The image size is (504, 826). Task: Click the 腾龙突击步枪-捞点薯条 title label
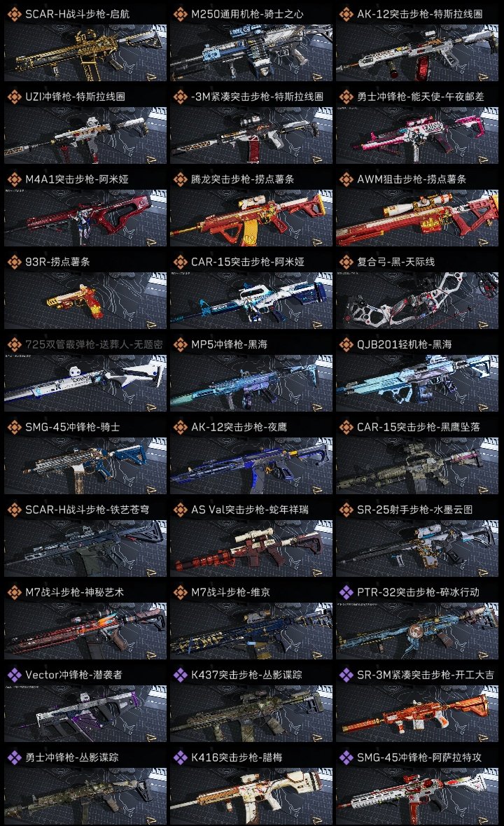pos(242,179)
